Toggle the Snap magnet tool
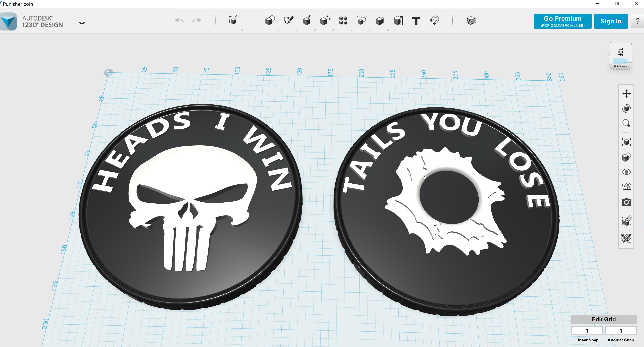 coord(434,21)
